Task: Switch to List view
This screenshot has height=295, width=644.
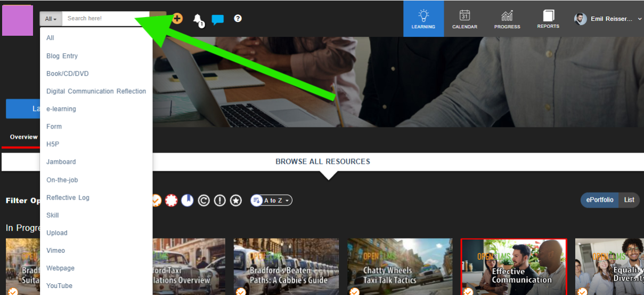Action: [630, 200]
